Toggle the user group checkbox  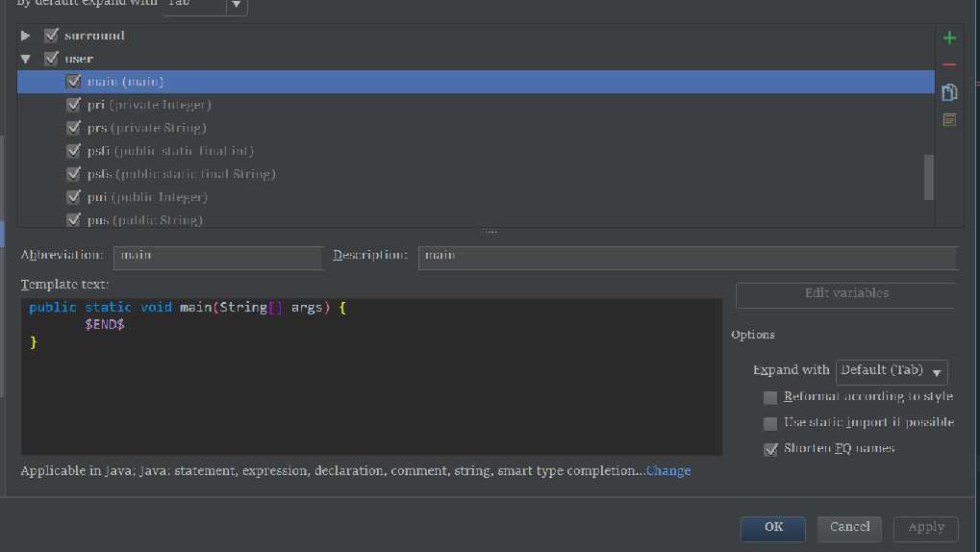point(51,58)
